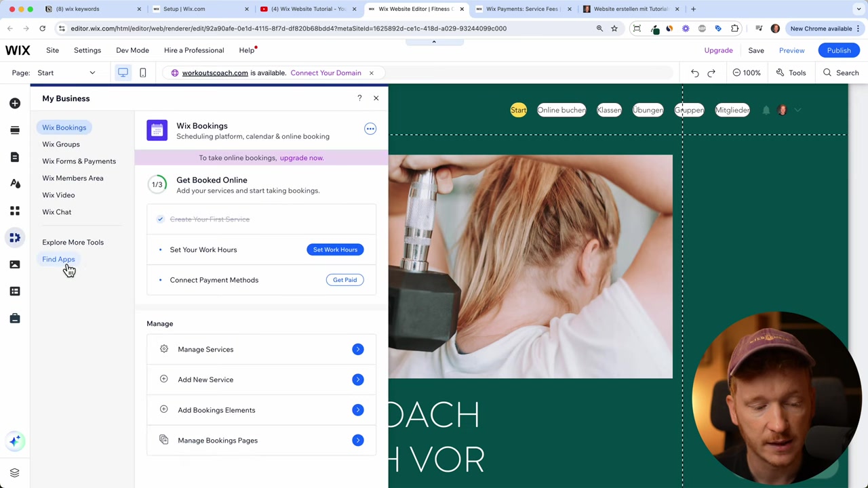Switch to mobile view icon
The image size is (868, 488).
142,73
